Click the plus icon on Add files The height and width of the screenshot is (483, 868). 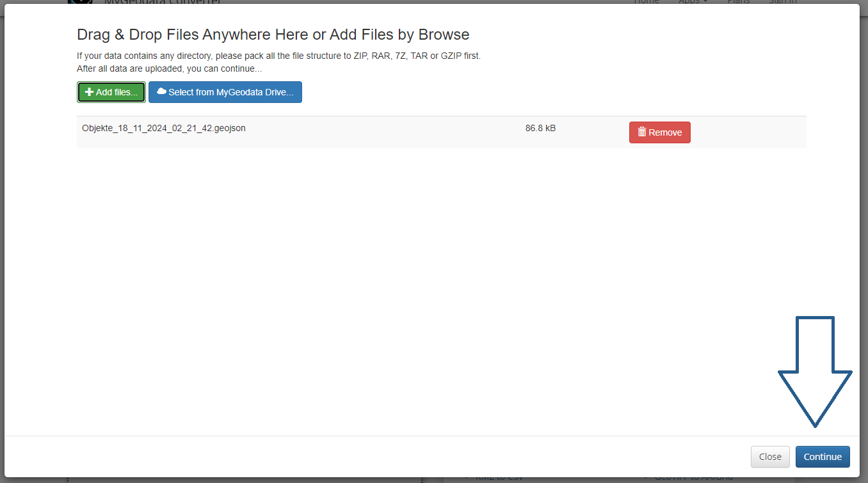(x=89, y=92)
